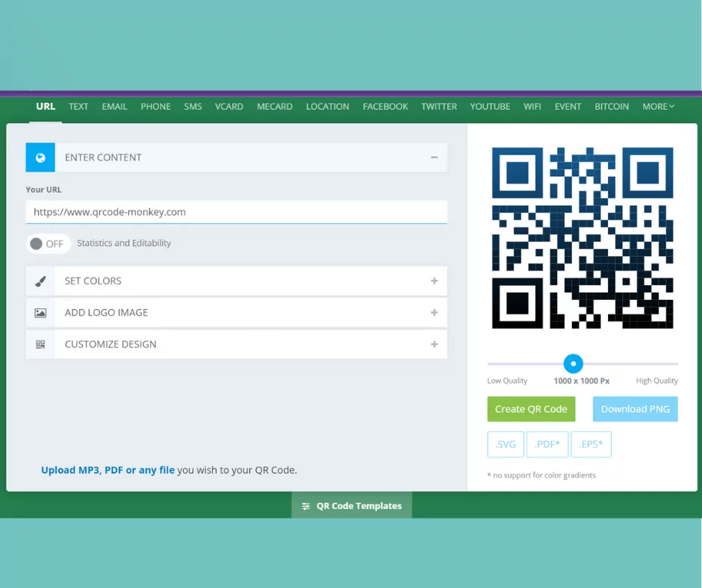Click the Create QR Code button

pos(532,409)
